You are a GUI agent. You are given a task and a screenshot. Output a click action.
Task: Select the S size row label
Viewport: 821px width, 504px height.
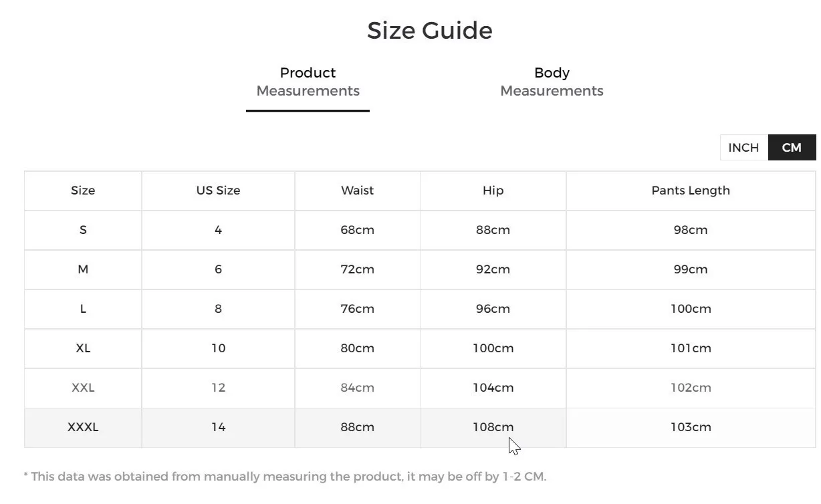pyautogui.click(x=83, y=230)
